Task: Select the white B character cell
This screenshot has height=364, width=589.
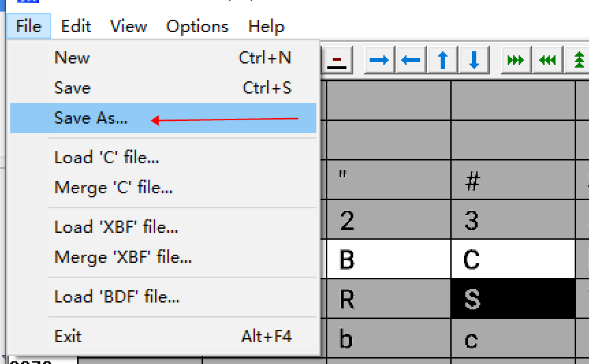Action: point(389,259)
